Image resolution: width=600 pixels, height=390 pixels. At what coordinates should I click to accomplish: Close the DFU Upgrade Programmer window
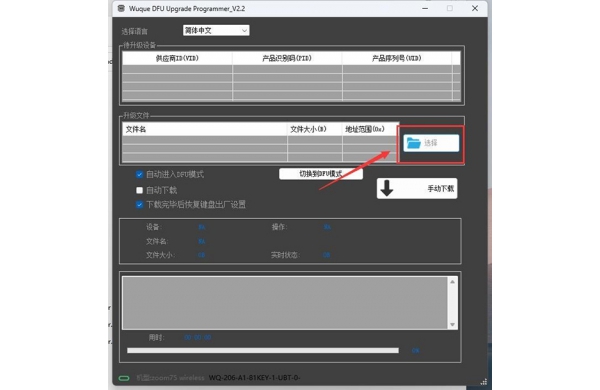coord(475,8)
